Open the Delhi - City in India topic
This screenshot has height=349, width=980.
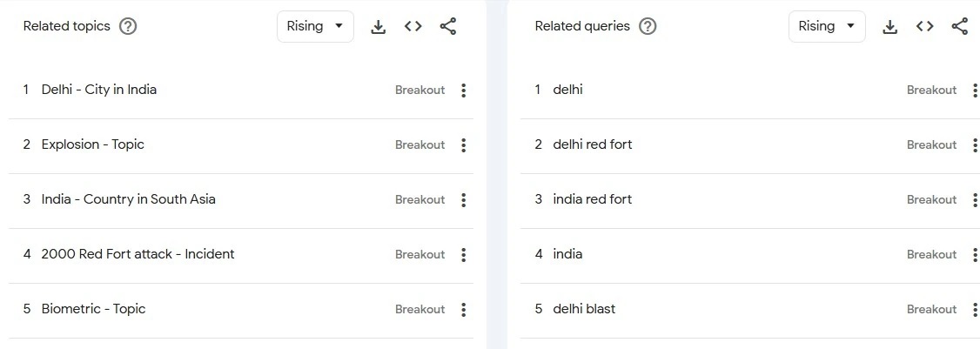point(99,90)
